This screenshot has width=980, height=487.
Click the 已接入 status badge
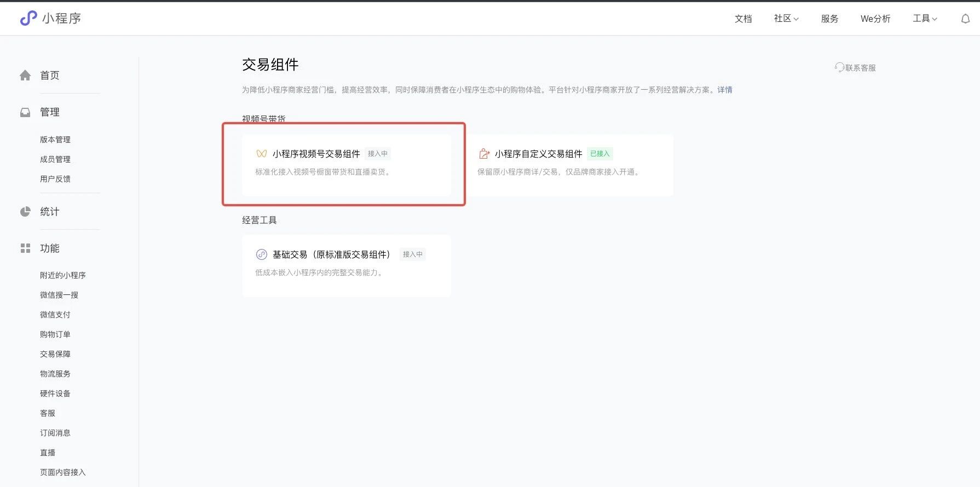click(600, 154)
